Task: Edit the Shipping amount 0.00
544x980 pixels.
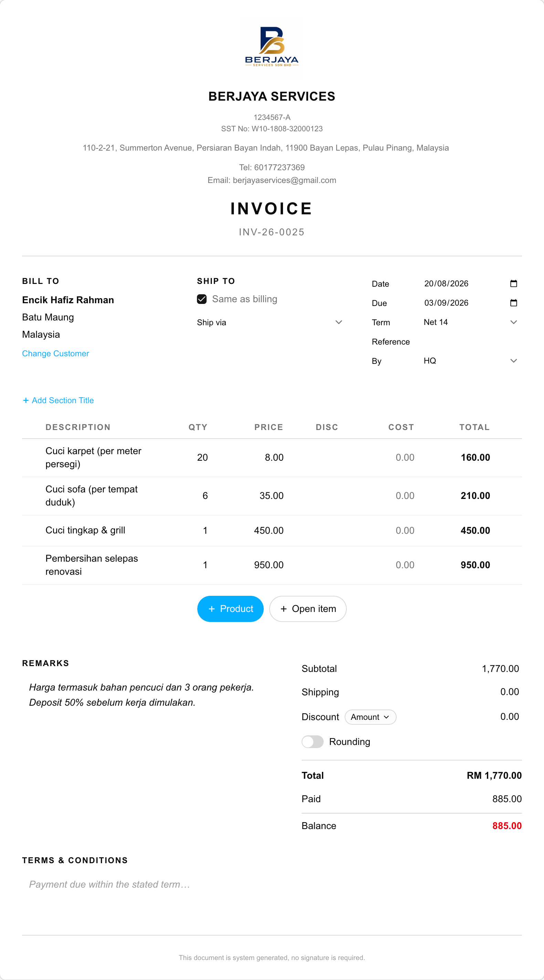Action: 510,692
